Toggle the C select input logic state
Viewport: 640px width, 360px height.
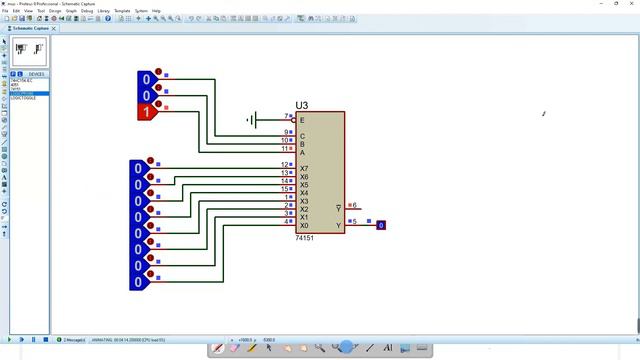pos(147,79)
